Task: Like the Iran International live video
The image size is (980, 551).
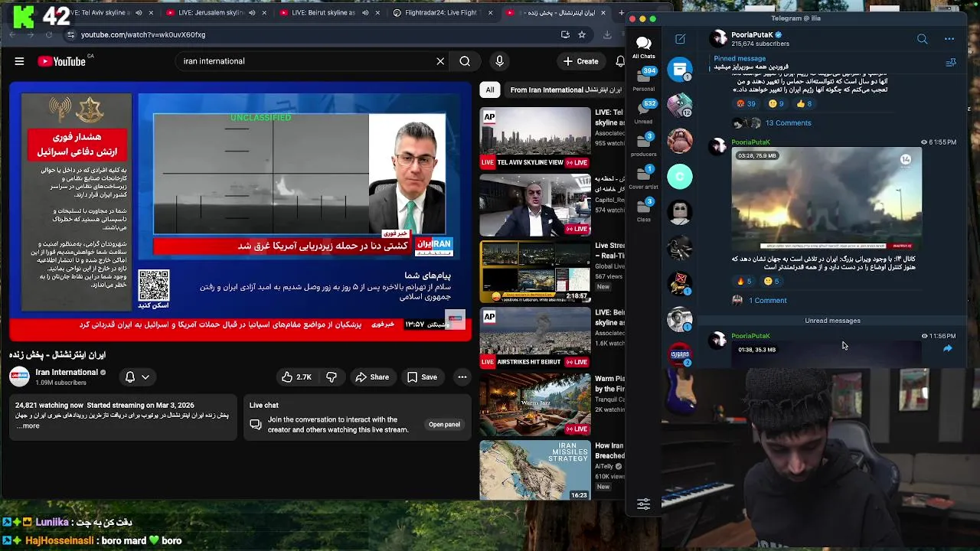Action: click(296, 377)
